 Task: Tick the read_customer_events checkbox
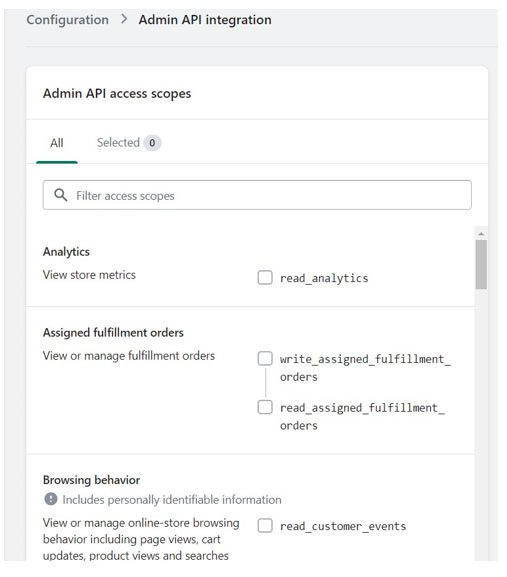tap(265, 525)
